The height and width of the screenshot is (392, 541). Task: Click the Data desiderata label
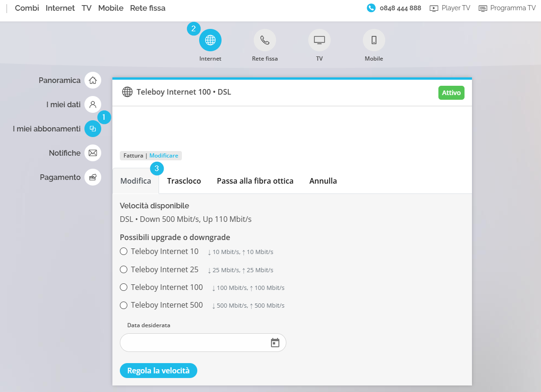click(x=149, y=325)
